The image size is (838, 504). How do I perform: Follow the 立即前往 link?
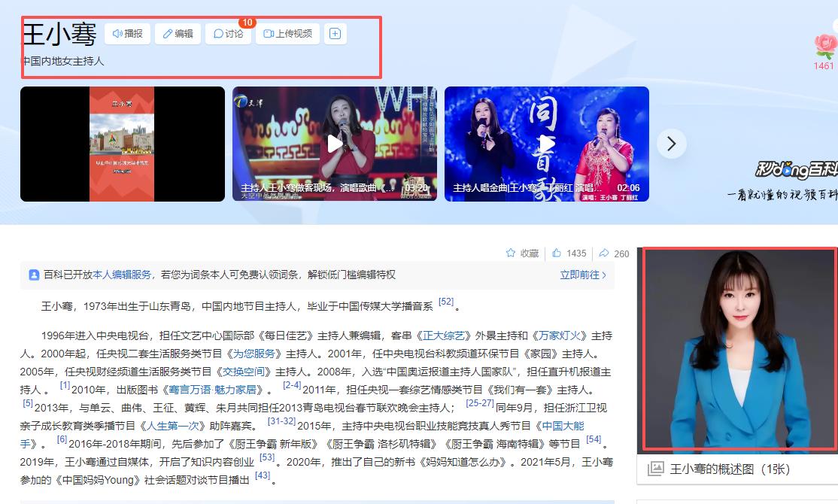click(583, 275)
